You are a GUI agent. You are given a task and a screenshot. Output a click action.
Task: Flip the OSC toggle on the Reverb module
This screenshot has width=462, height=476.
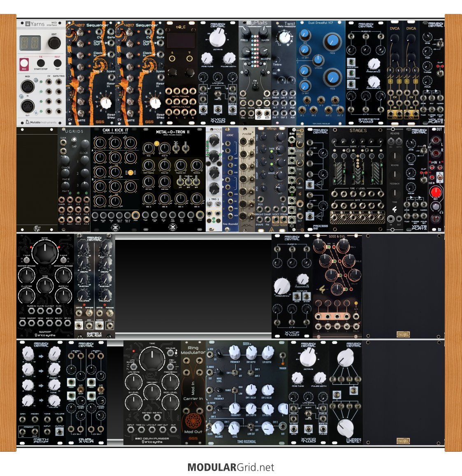click(391, 141)
